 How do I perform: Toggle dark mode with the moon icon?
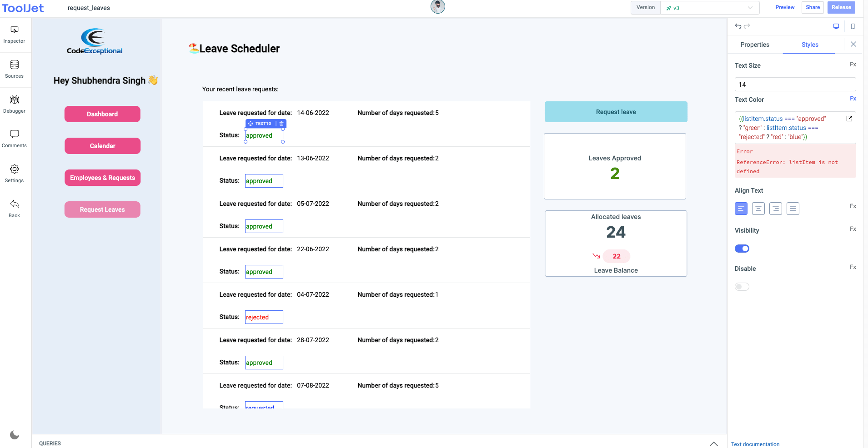[x=15, y=434]
